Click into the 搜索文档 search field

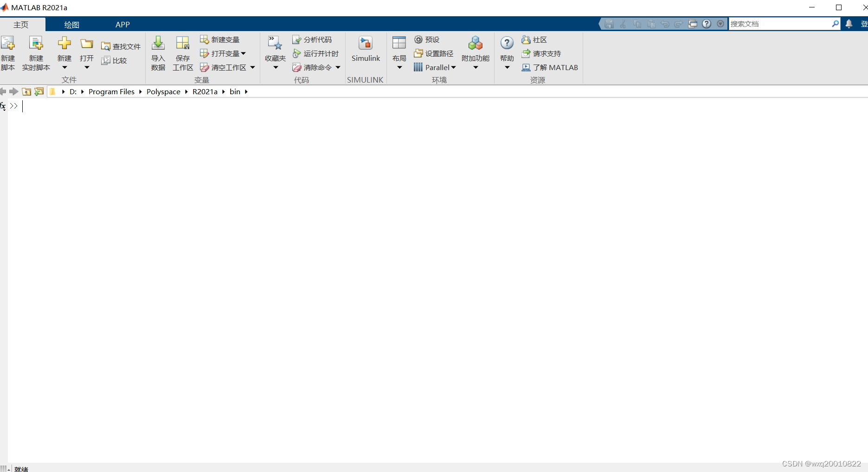click(x=779, y=24)
